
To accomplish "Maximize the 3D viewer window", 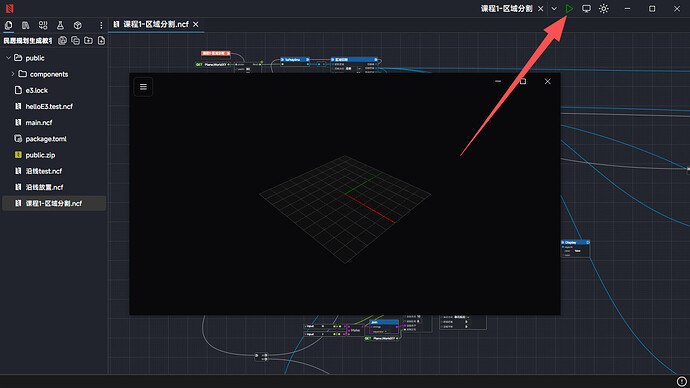I will coord(523,81).
